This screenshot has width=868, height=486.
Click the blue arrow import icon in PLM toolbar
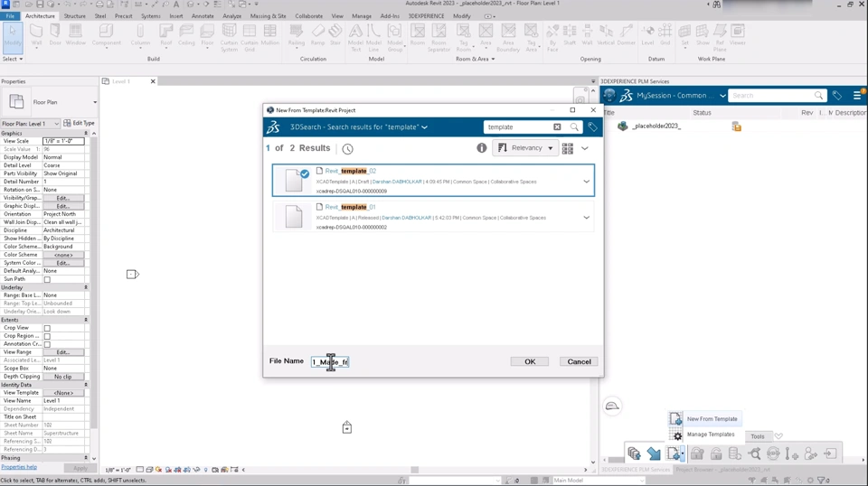point(654,453)
